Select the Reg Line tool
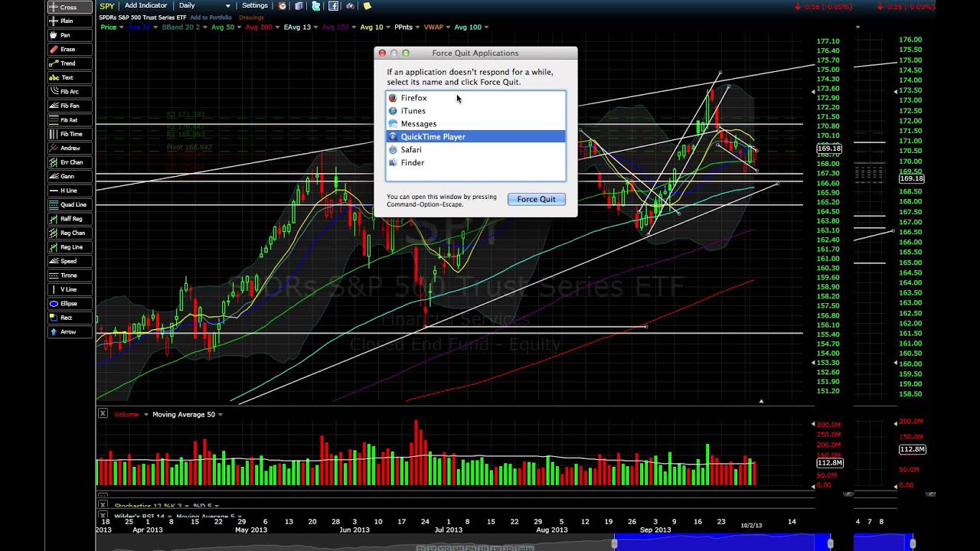This screenshot has width=980, height=551. click(69, 247)
